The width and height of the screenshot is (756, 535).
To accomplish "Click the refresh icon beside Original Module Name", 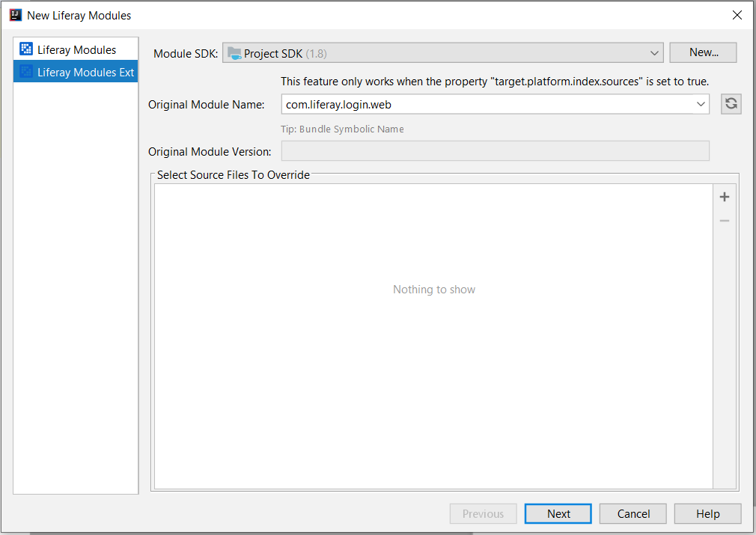I will (731, 103).
